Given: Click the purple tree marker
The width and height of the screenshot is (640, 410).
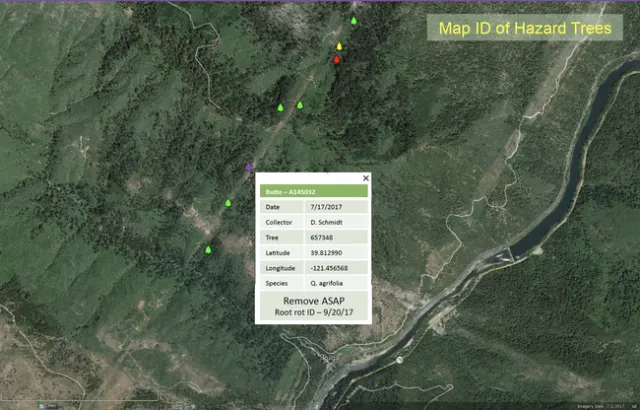Looking at the screenshot, I should 249,167.
